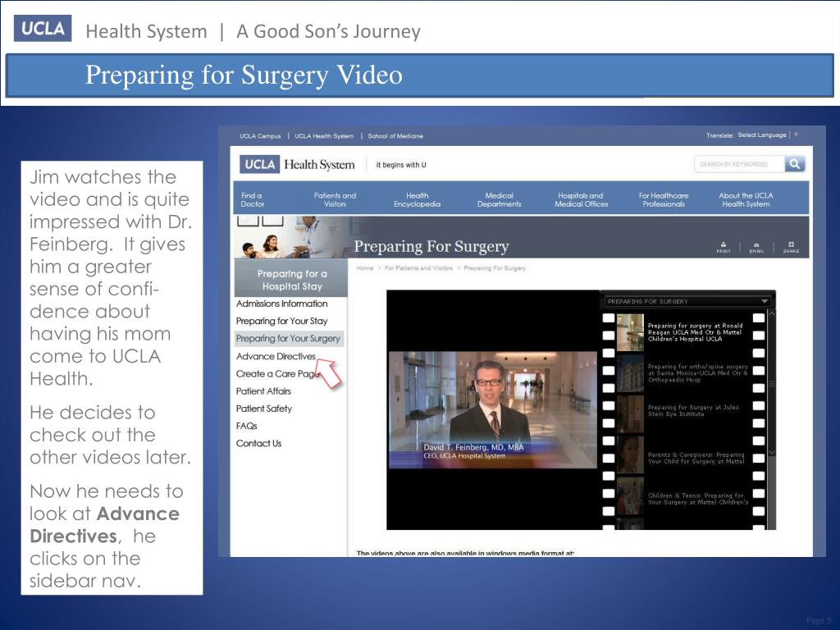Open FAQs in the sidebar

(246, 426)
